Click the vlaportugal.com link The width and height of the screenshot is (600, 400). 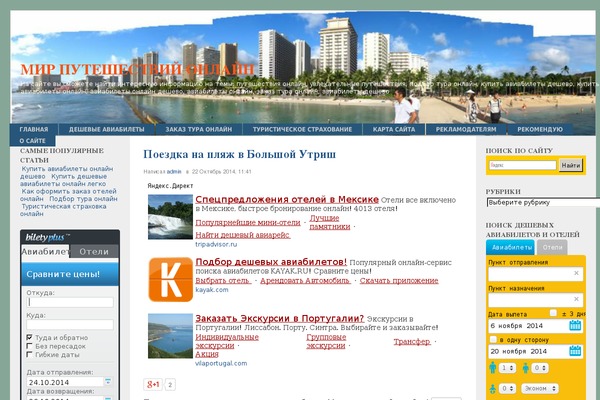tap(221, 363)
